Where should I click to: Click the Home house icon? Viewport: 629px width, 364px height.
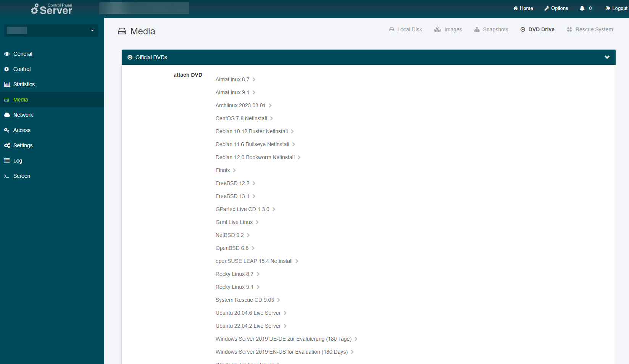tap(516, 8)
